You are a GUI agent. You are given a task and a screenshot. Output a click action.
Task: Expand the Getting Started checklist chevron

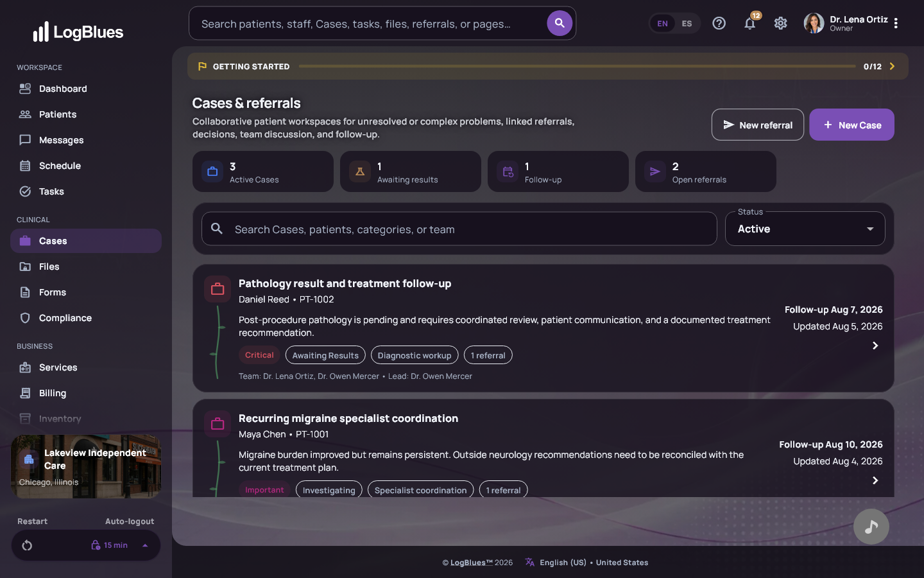892,66
